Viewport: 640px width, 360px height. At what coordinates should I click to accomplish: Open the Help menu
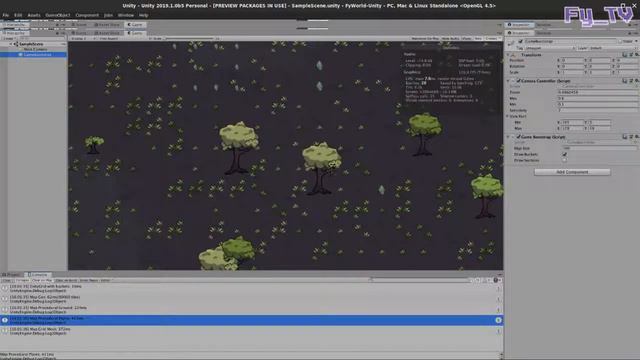pos(143,15)
